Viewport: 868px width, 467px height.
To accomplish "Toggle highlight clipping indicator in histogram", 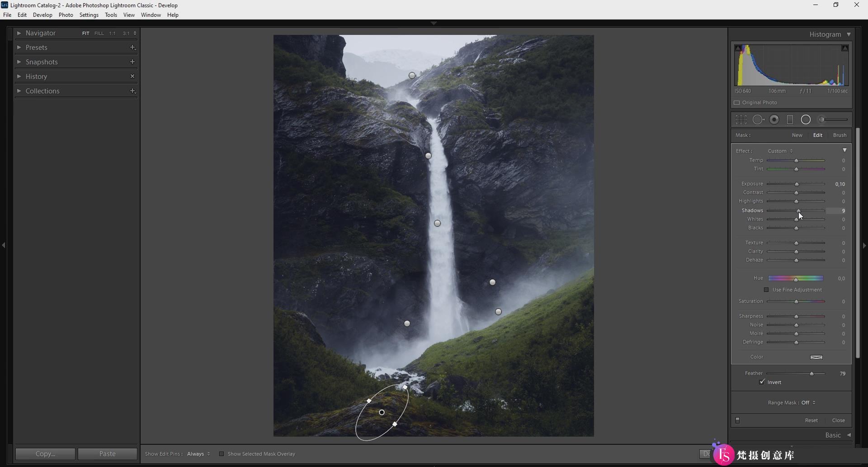I will click(x=844, y=48).
